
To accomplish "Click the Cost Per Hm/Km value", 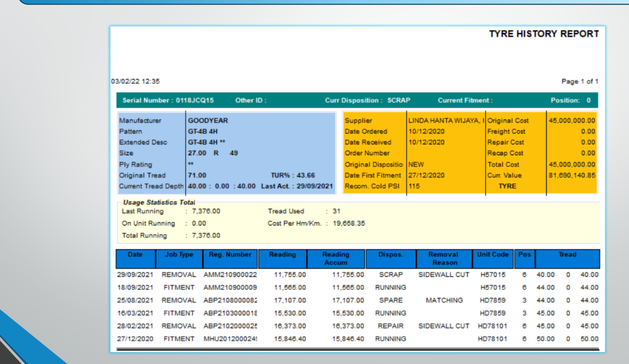I will (349, 223).
